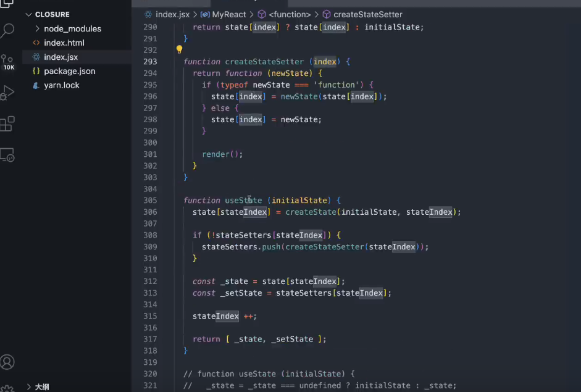
Task: Open Source Control view with 10K badge
Action: tap(7, 62)
